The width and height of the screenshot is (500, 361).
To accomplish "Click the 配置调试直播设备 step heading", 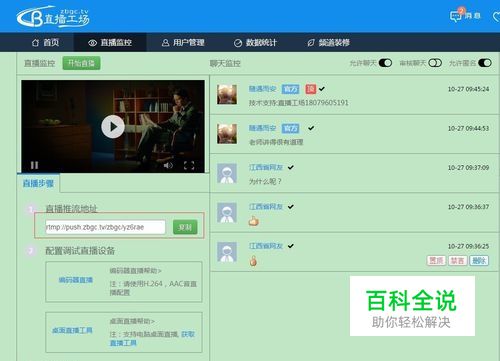I will tap(80, 251).
